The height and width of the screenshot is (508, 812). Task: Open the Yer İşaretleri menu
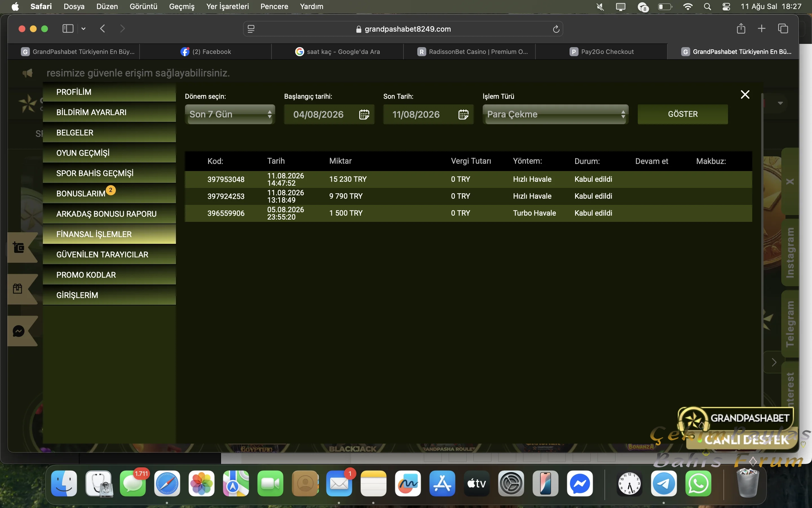tap(228, 7)
